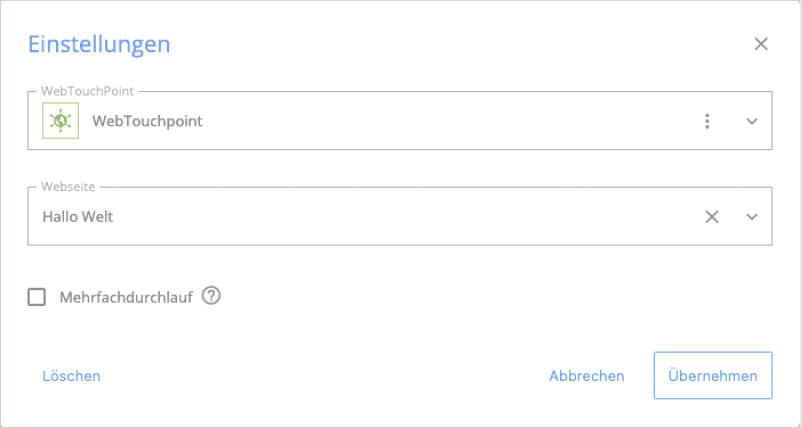
Task: Tick the empty box beside Mehrfachdurchlauf
Action: pos(36,297)
